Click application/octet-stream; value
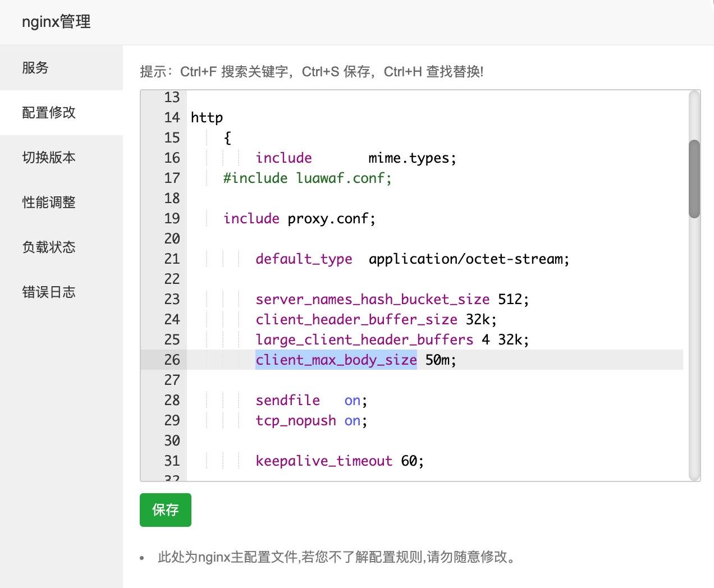 (469, 259)
